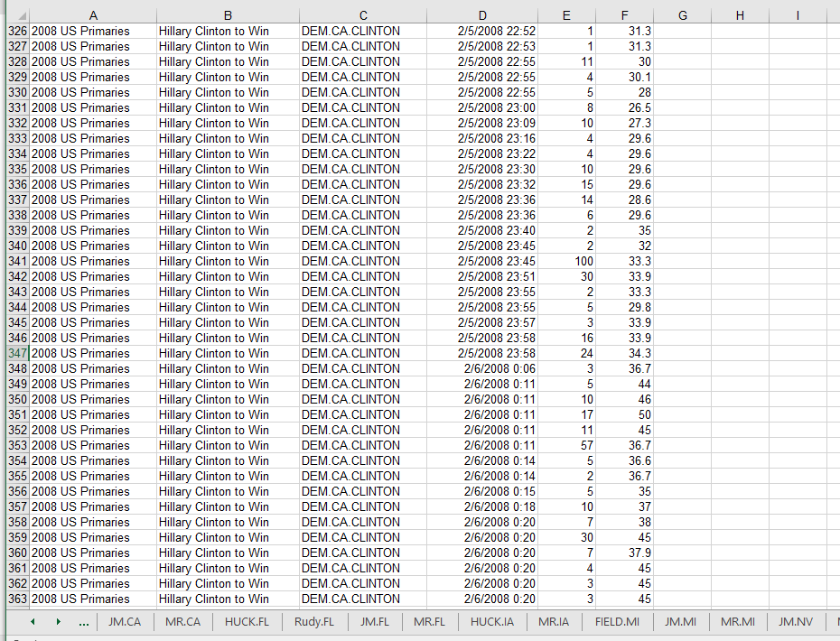Select column B header
Screen dimensions: 840x641
tap(228, 15)
